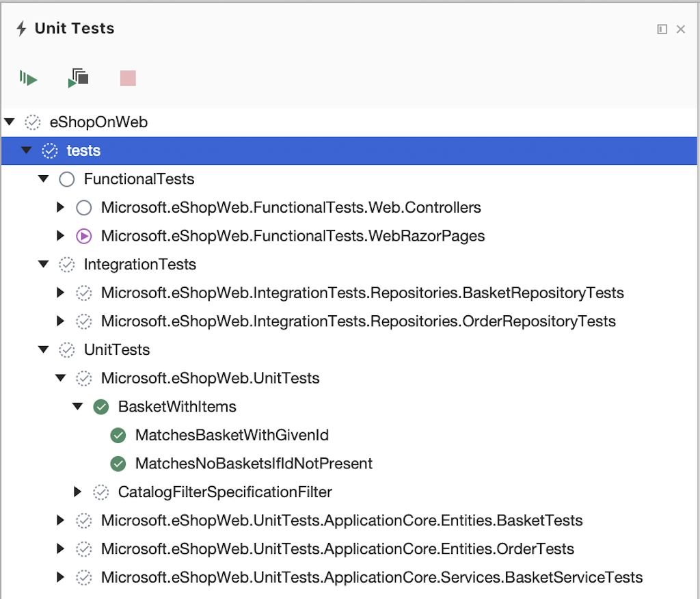The height and width of the screenshot is (599, 700).
Task: Collapse the tests folder node
Action: point(27,150)
